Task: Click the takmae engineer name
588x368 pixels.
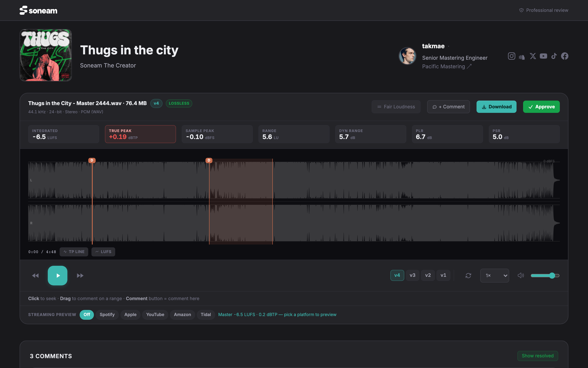Action: point(433,46)
